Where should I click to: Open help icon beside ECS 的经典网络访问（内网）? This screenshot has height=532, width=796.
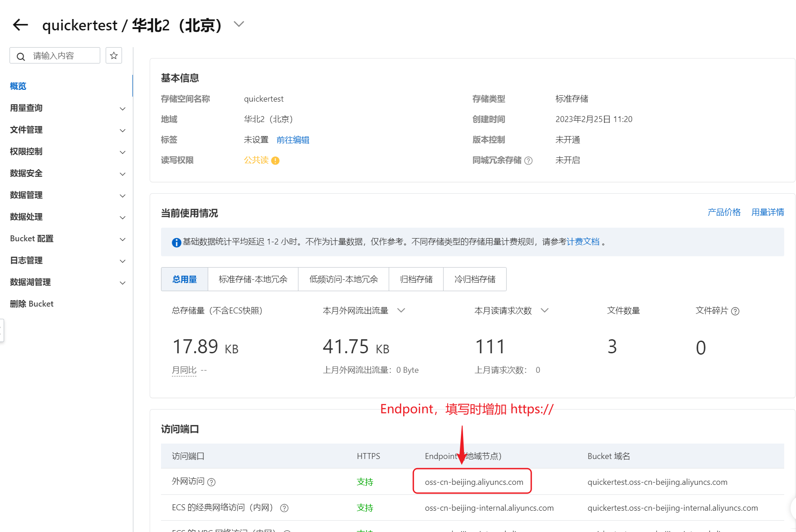284,508
